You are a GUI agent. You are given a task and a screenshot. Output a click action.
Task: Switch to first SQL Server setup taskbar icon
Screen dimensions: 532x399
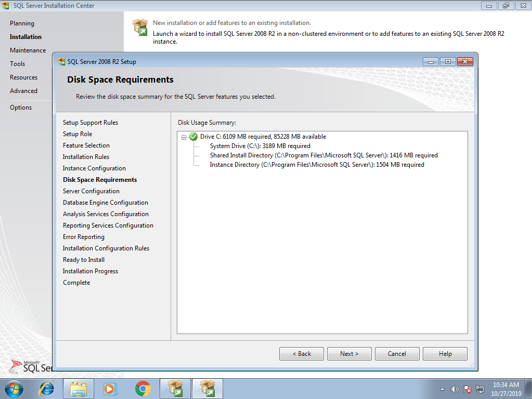point(175,389)
